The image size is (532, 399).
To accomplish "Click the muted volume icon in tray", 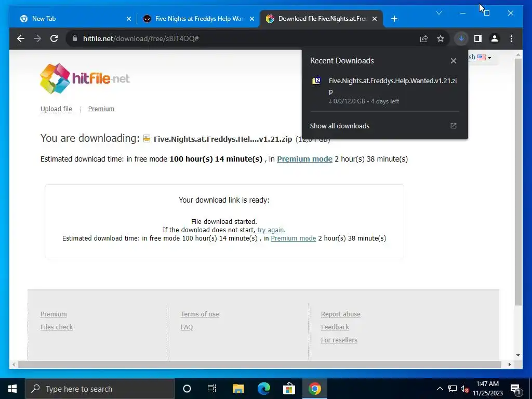I will coord(465,389).
